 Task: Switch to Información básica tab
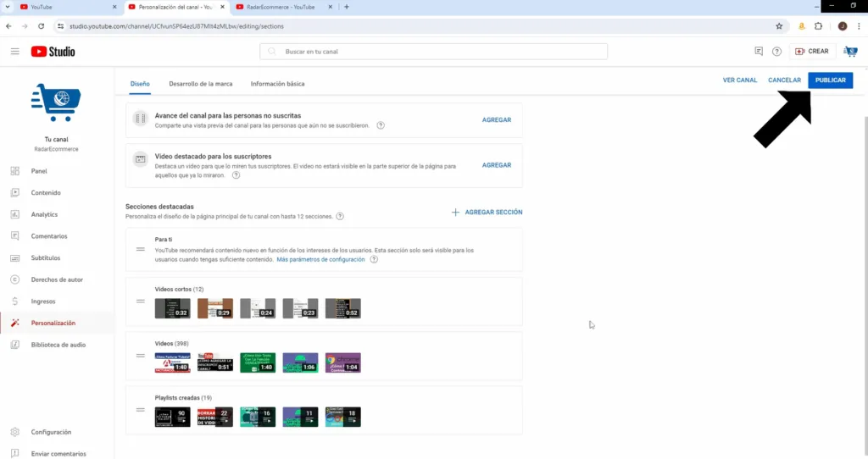(x=277, y=84)
